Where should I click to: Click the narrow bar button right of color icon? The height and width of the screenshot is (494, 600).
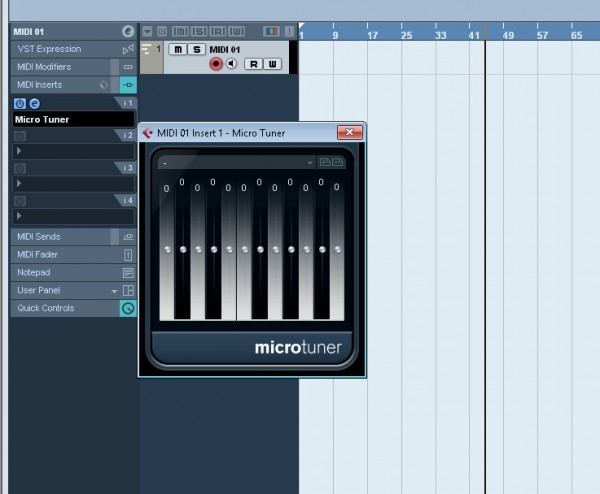point(290,31)
